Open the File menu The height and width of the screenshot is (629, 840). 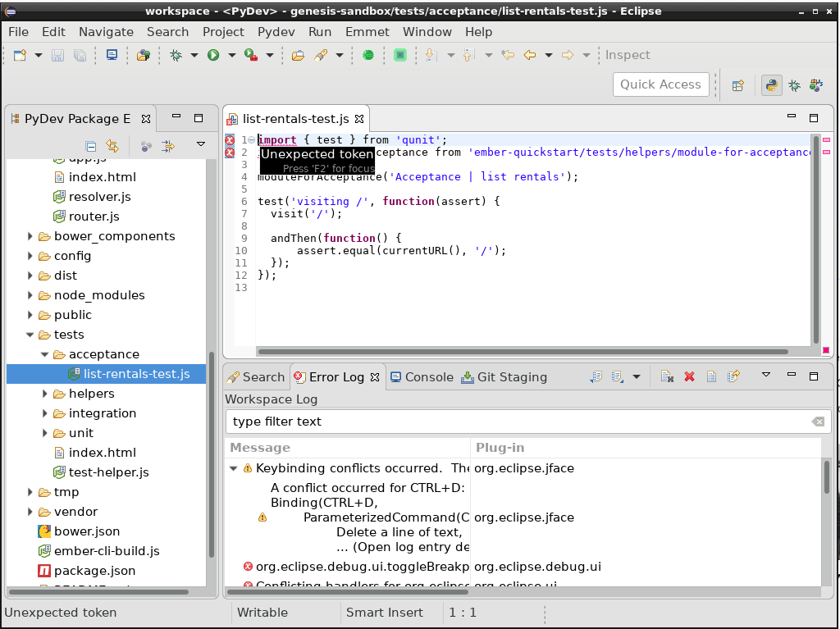point(19,32)
